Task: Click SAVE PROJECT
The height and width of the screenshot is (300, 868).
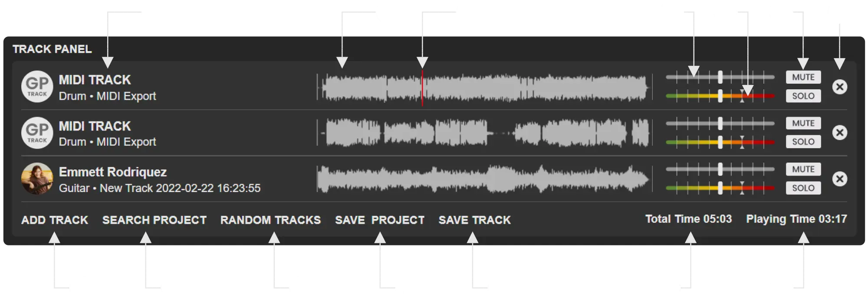Action: tap(380, 220)
